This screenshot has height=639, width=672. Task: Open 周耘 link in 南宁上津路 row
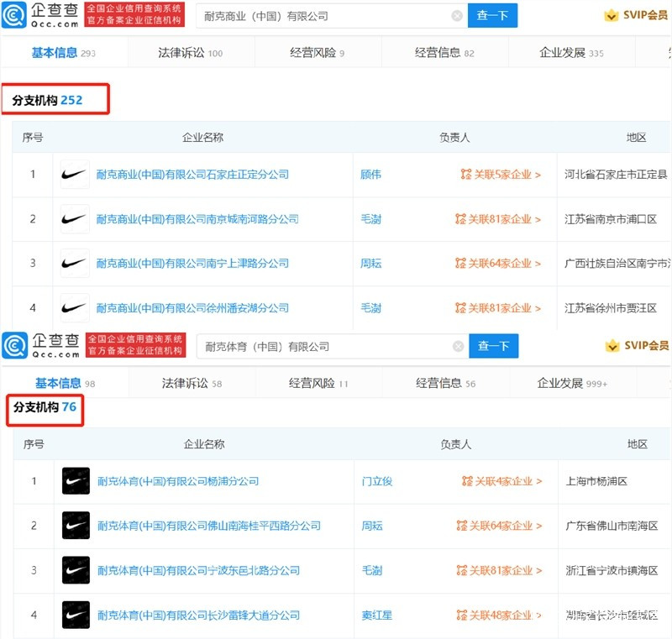click(x=370, y=263)
